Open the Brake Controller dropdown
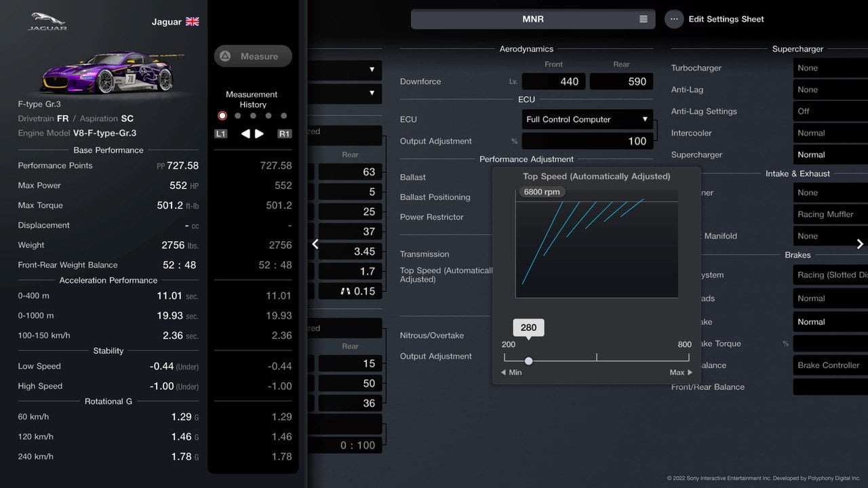868x488 pixels. click(831, 365)
